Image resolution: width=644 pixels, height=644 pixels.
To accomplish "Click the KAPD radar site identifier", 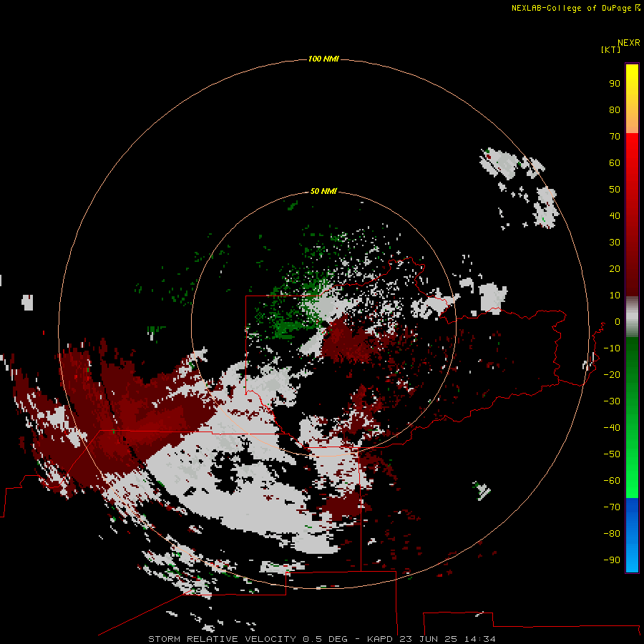I will (381, 639).
